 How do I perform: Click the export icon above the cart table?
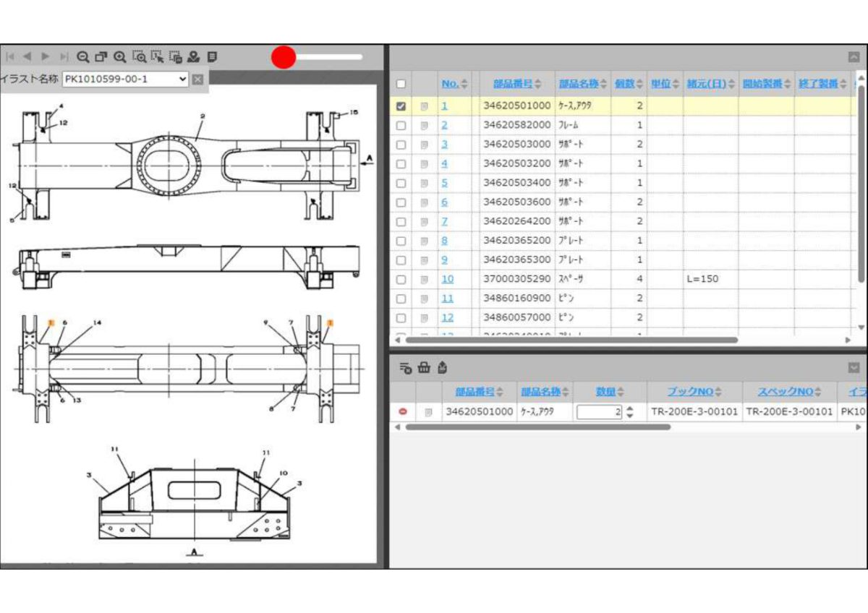[442, 368]
